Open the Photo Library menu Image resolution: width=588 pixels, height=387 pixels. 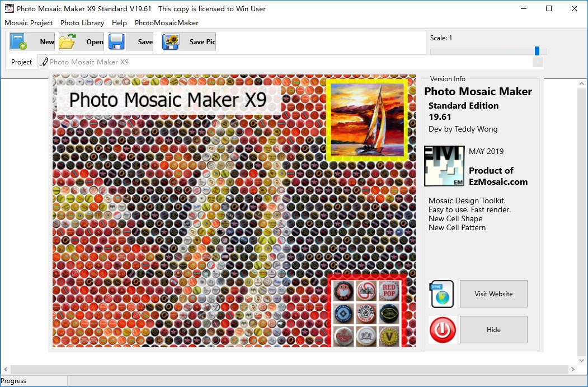[x=82, y=22]
